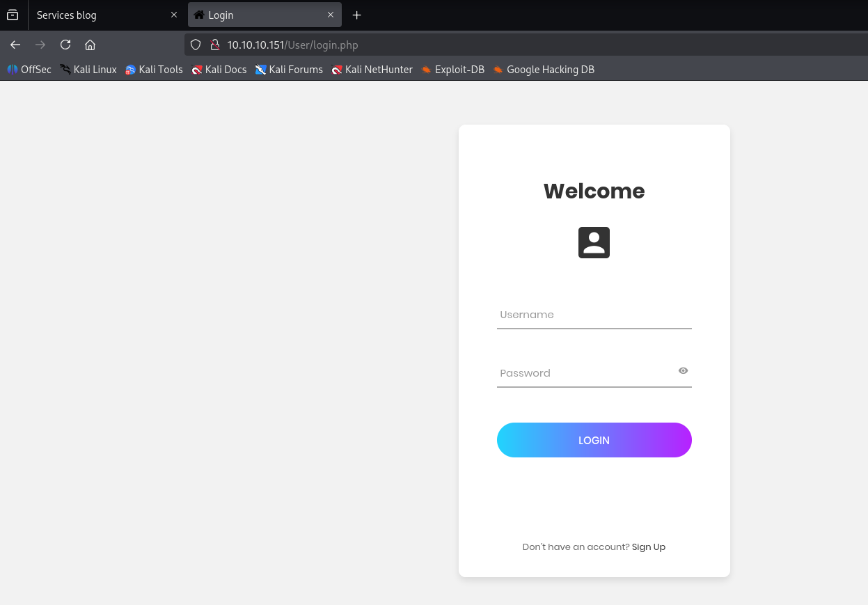The height and width of the screenshot is (605, 868).
Task: Open the Kali Forums bookmark
Action: [x=289, y=70]
